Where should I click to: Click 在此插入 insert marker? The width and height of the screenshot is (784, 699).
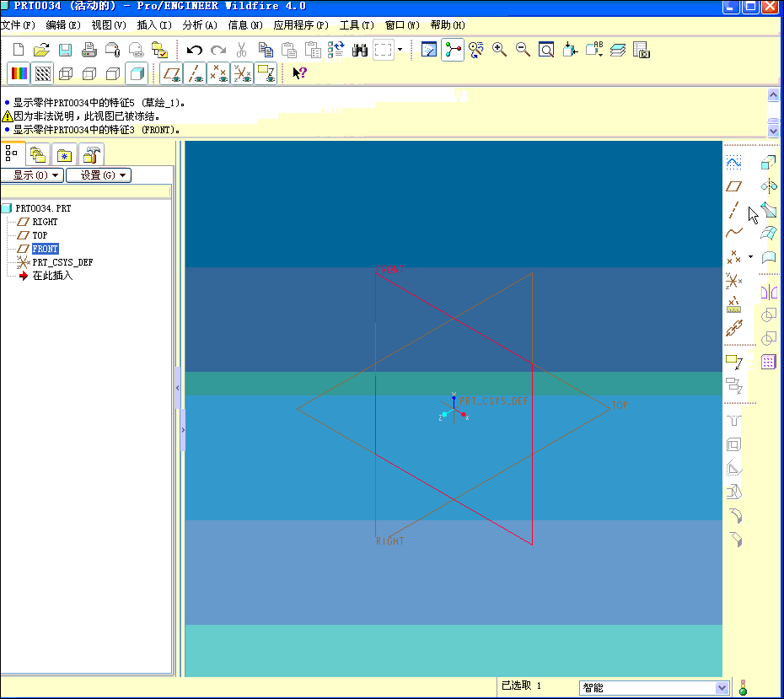click(x=52, y=276)
